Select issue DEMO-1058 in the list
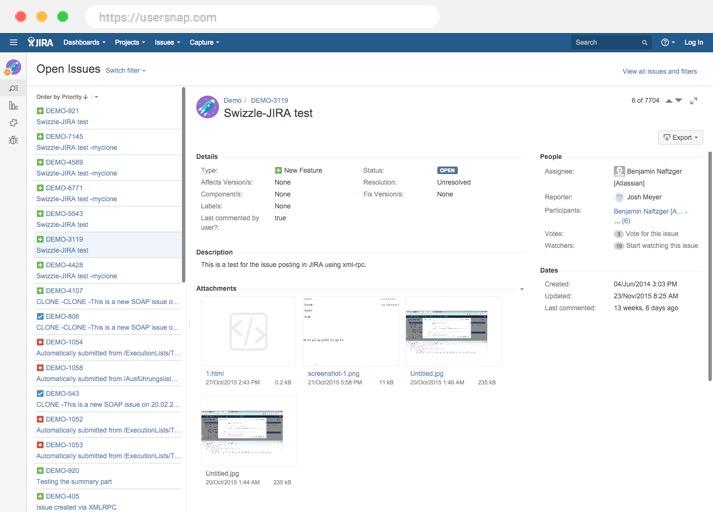This screenshot has height=512, width=713. tap(108, 373)
